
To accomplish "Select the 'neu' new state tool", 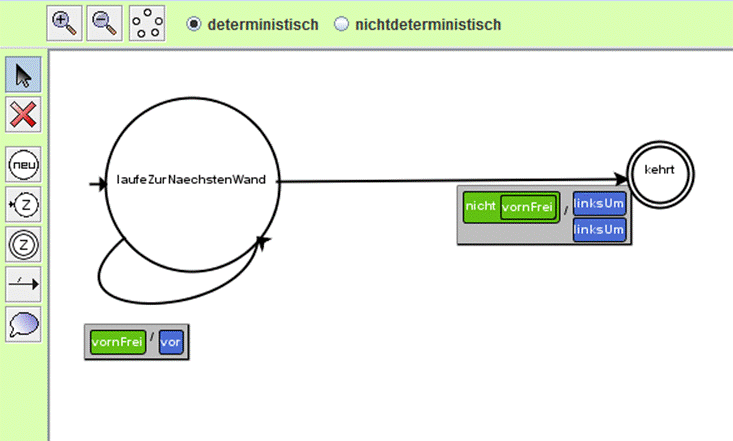I will tap(23, 164).
